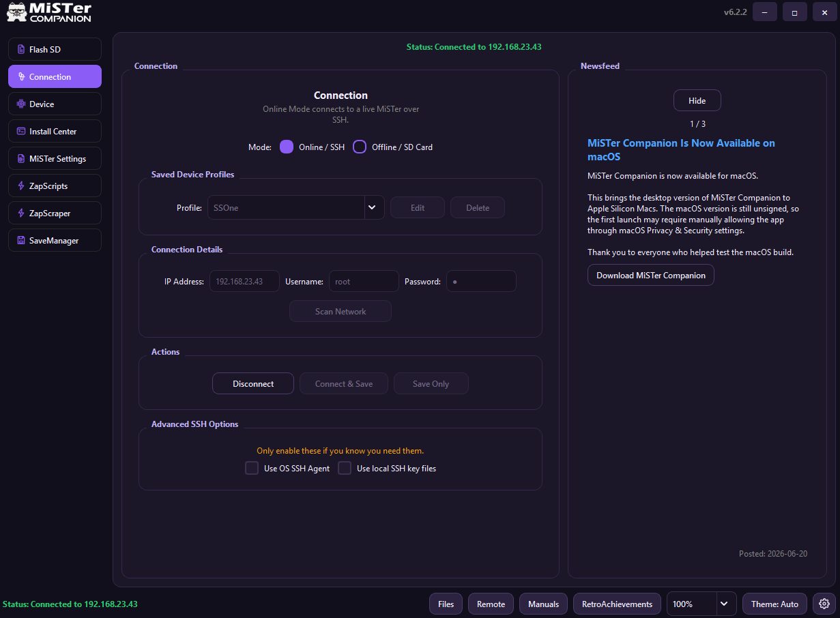Select Online / SSH mode
This screenshot has width=840, height=618.
(x=287, y=147)
